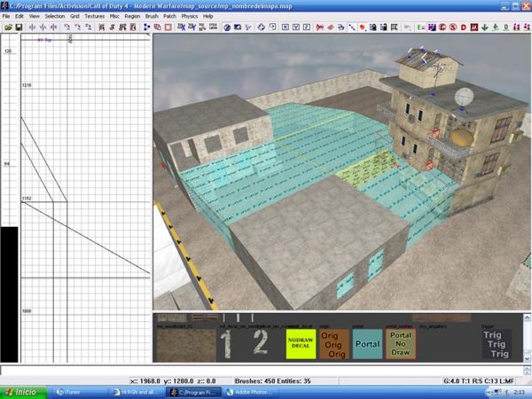Image resolution: width=532 pixels, height=399 pixels.
Task: Select the Portal No Draw texture
Action: pos(401,344)
